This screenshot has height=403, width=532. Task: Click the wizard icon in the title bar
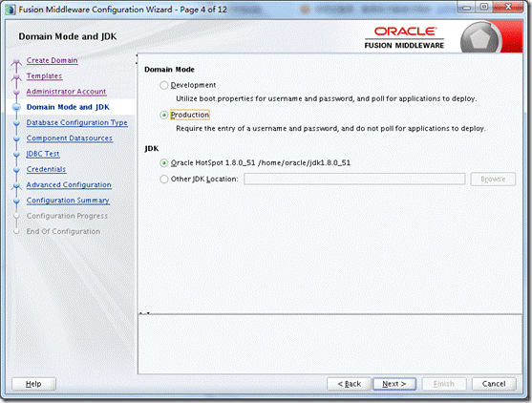point(11,10)
